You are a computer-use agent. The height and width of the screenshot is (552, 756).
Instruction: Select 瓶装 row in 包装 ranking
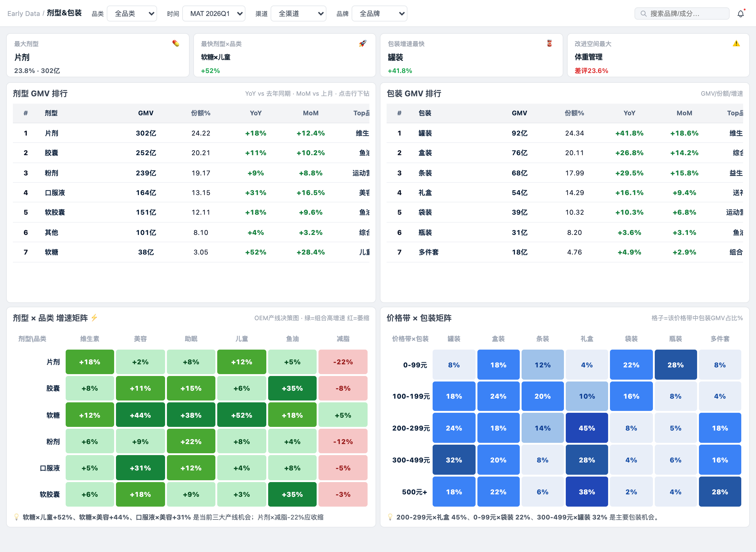coord(565,232)
